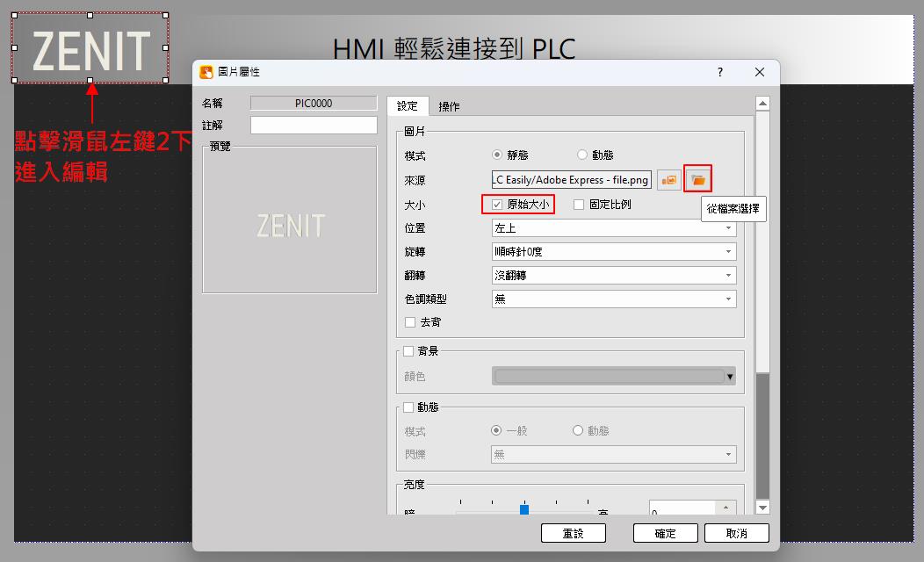
Task: Click the help question mark icon
Action: point(720,72)
